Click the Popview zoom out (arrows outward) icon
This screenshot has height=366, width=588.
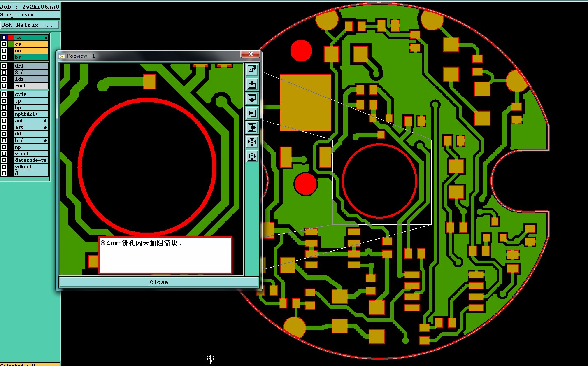[x=252, y=156]
